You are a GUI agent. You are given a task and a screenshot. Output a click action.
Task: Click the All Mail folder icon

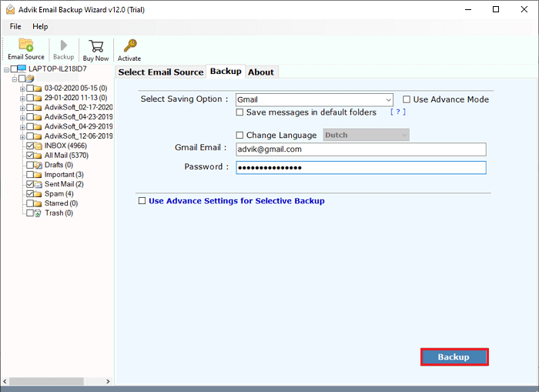click(x=38, y=156)
